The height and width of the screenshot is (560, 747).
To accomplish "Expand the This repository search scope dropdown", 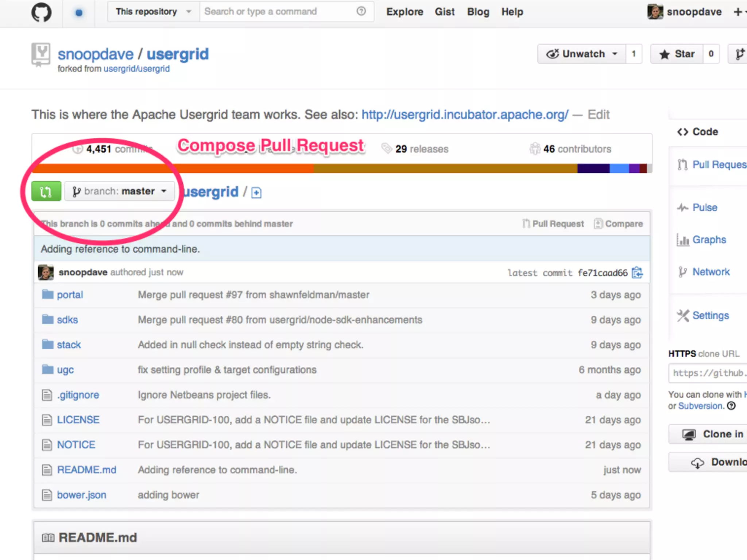I will [x=153, y=12].
